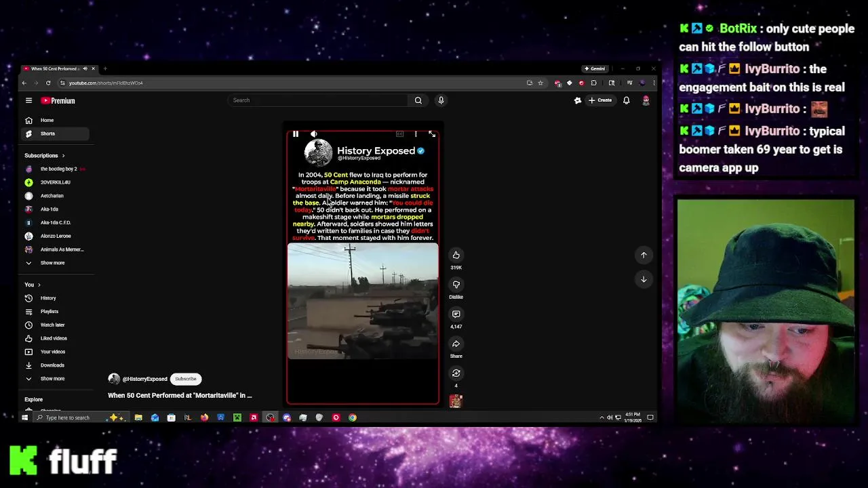Image resolution: width=868 pixels, height=488 pixels.
Task: Open Aetcharian subscription channel
Action: (x=54, y=196)
